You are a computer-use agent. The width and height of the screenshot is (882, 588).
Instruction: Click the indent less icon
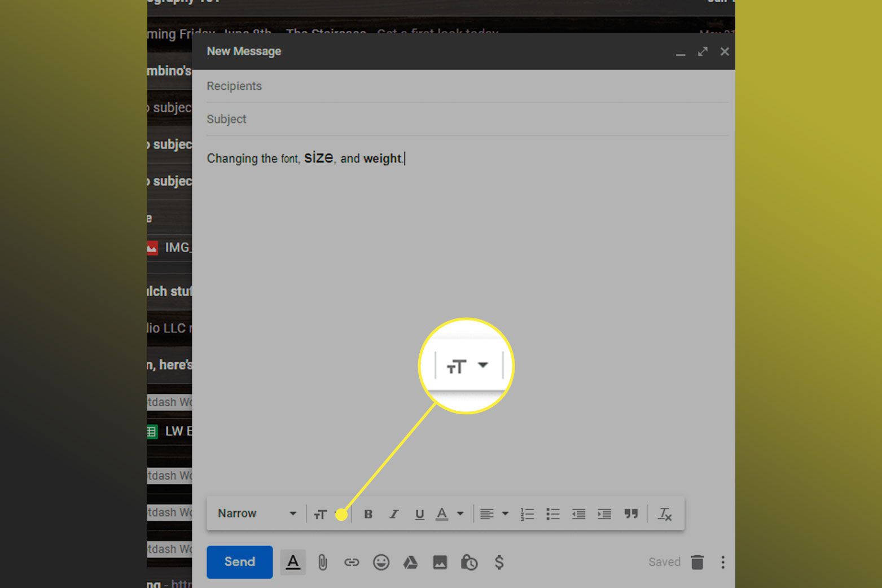click(x=578, y=514)
